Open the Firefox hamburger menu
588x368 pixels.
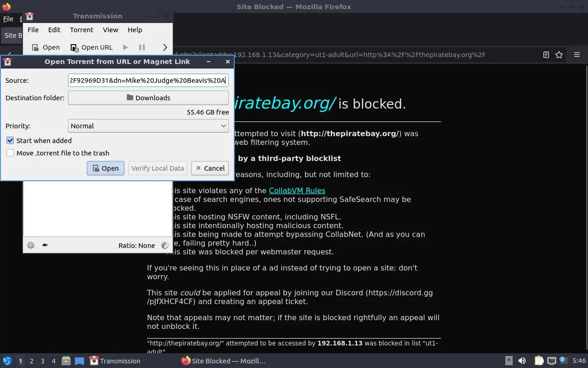point(577,55)
